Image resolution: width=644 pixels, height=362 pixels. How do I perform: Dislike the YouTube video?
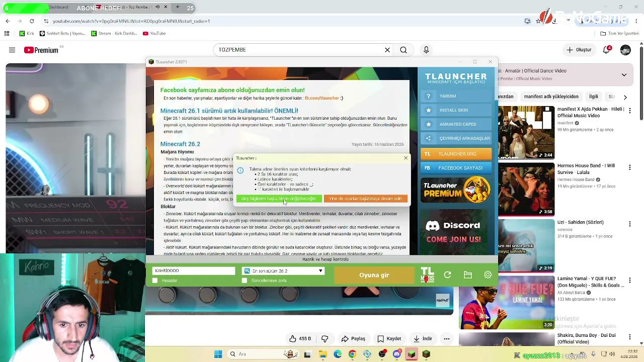(x=325, y=339)
